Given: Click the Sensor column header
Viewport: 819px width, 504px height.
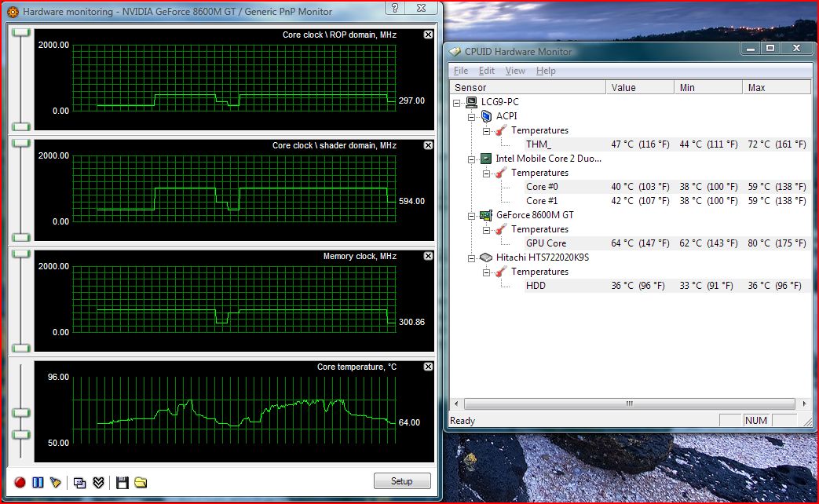Looking at the screenshot, I should click(x=528, y=87).
